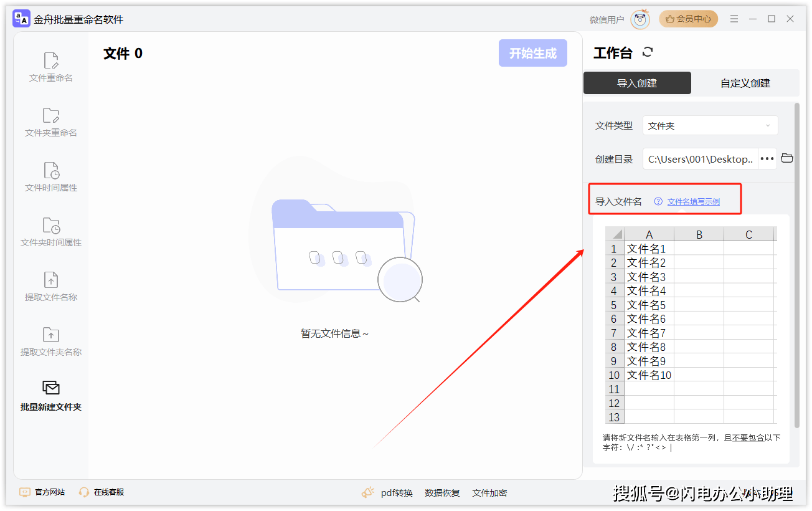
Task: Click the refresh icon beside 工作台
Action: pyautogui.click(x=648, y=52)
